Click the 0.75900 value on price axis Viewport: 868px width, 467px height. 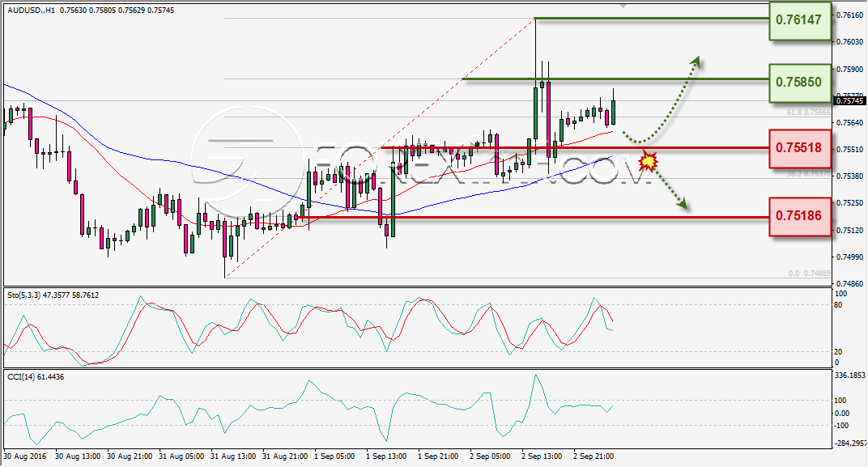click(849, 69)
